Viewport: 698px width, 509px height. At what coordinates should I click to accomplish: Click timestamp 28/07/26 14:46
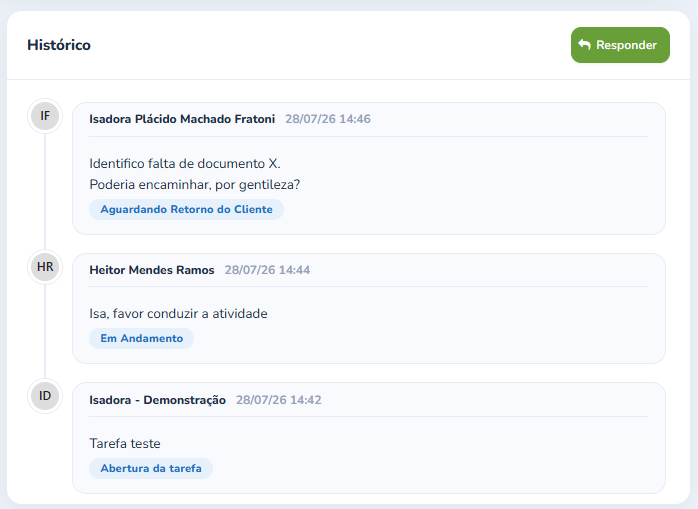coord(328,119)
